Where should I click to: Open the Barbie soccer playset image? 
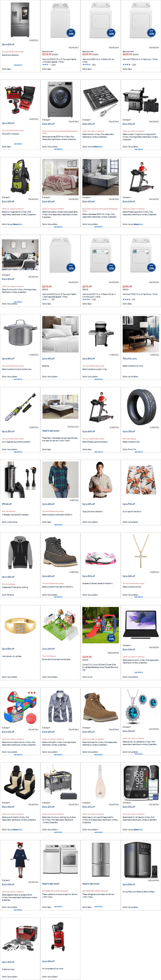(60, 625)
